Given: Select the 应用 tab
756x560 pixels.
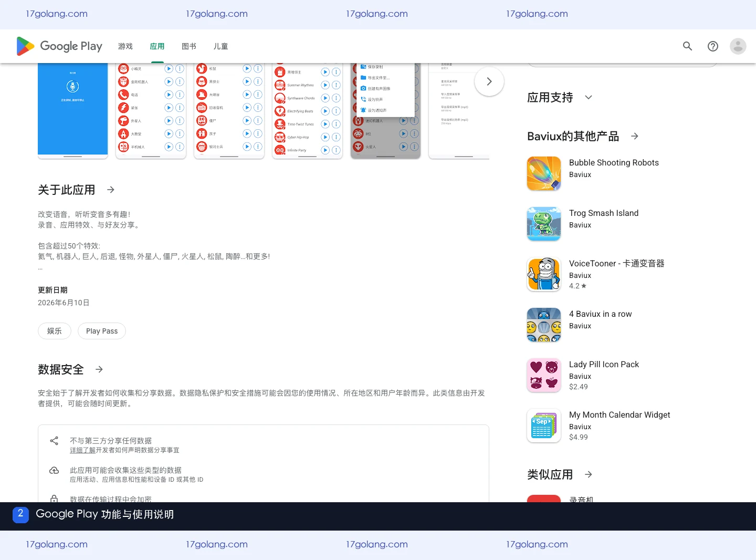Looking at the screenshot, I should point(157,46).
